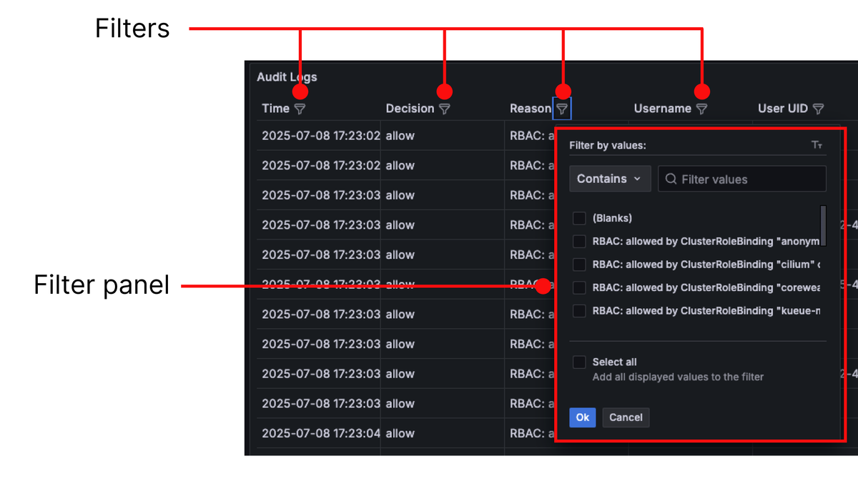
Task: Open the User UID column filter icon
Action: pos(818,109)
